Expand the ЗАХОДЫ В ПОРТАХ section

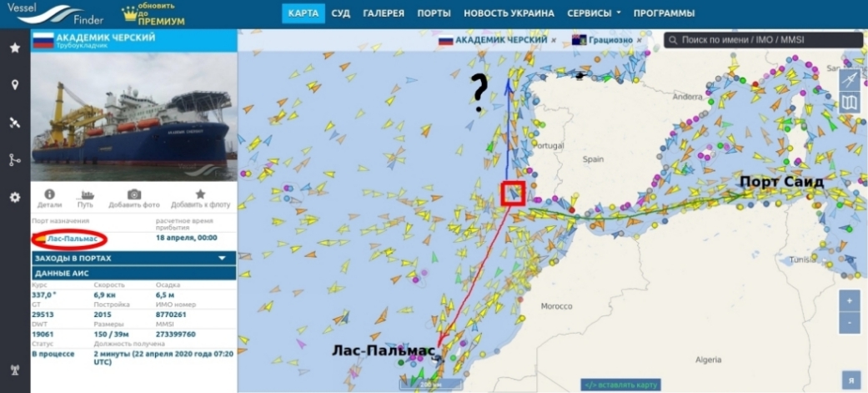tap(134, 259)
